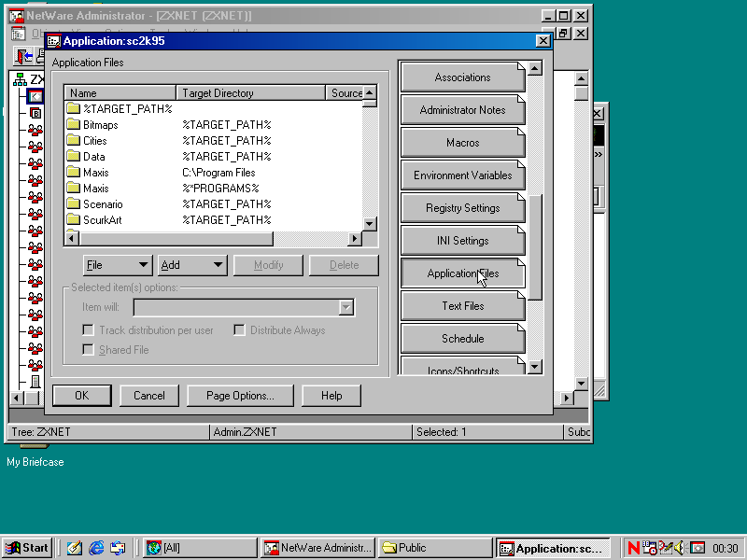Open Registry Settings page

tap(462, 208)
